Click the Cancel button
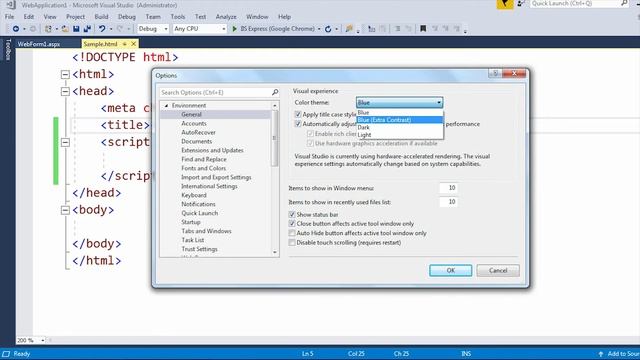The height and width of the screenshot is (360, 640). [498, 270]
